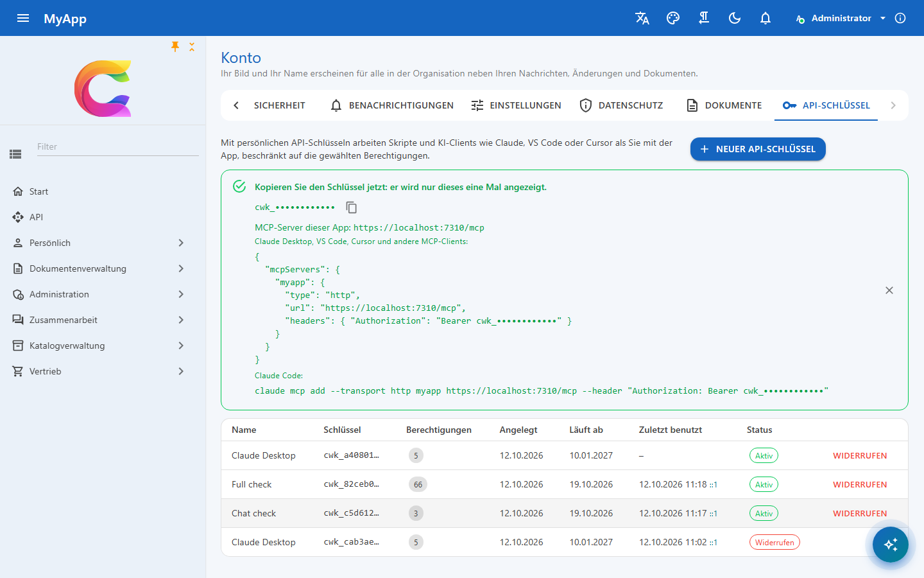Image resolution: width=924 pixels, height=578 pixels.
Task: Expand the Katalogverwaltung menu
Action: [x=103, y=346]
